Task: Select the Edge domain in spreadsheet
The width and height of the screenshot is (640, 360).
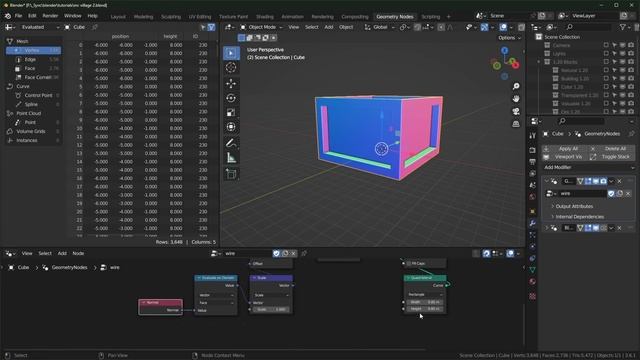Action: tap(33, 60)
